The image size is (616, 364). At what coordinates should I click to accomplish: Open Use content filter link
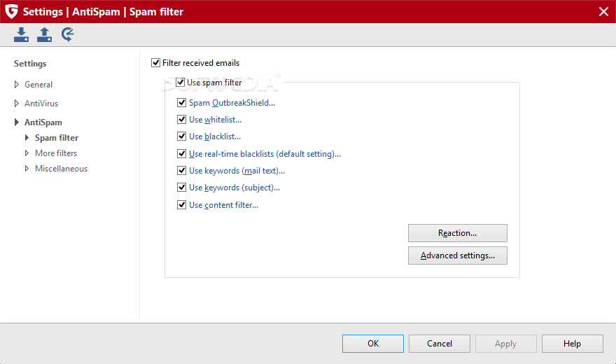223,205
